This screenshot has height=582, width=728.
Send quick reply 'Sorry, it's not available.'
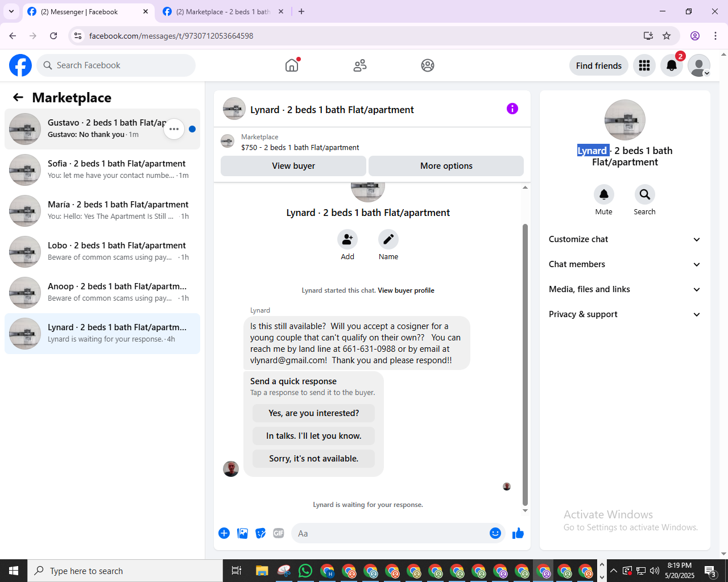[314, 459]
